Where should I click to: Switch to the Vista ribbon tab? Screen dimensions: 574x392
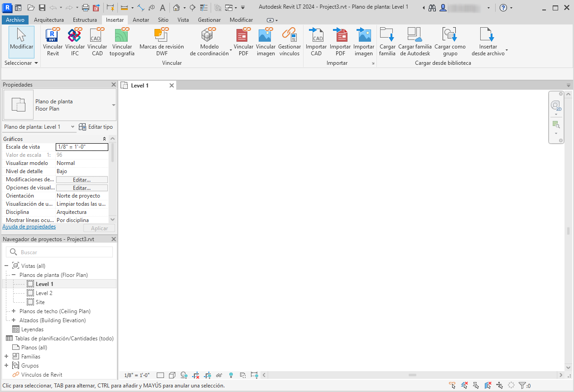pos(183,20)
